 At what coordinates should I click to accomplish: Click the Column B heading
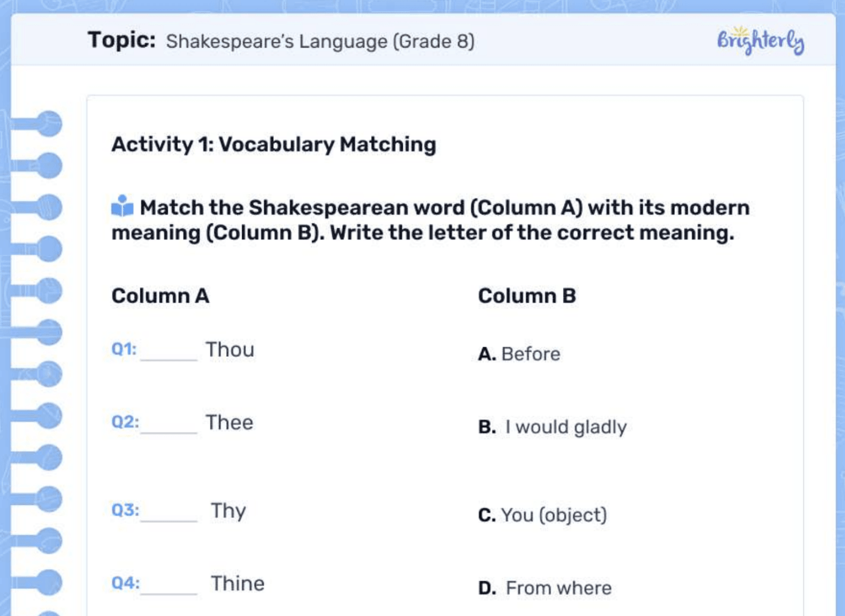coord(527,296)
